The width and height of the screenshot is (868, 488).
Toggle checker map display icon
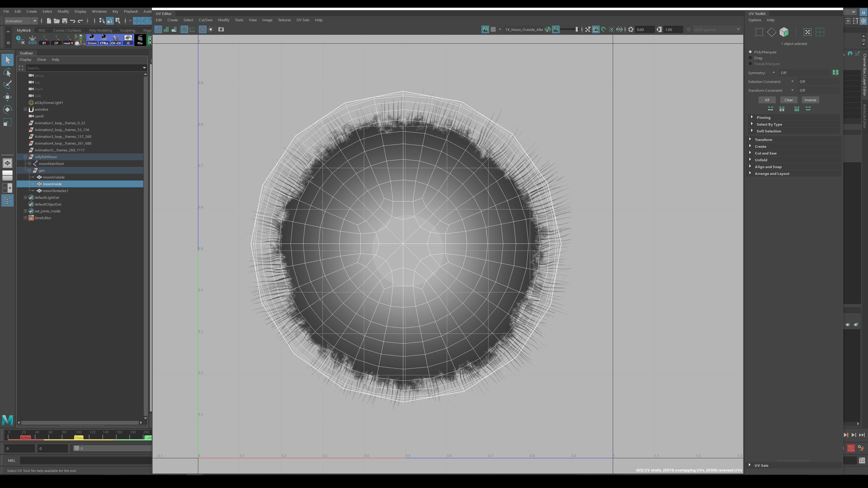[x=493, y=30]
